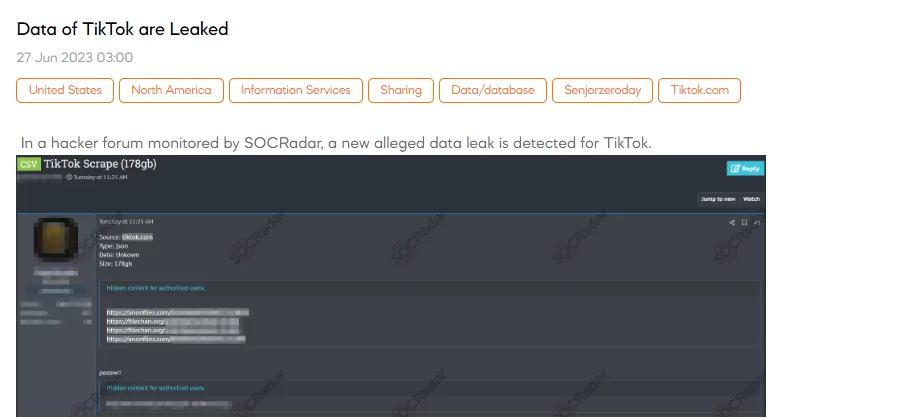Screen dimensions: 905x419
Task: Click the Watch button in forum thread
Action: point(751,199)
